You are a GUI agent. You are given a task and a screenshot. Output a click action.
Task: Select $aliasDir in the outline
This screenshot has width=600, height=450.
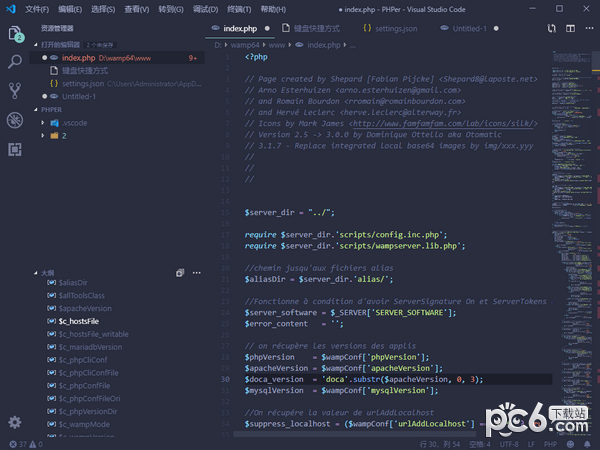[73, 283]
